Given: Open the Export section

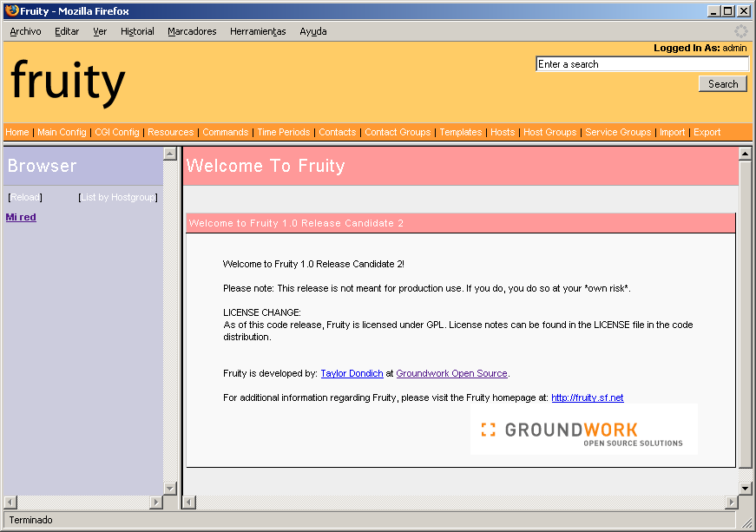Looking at the screenshot, I should [707, 132].
